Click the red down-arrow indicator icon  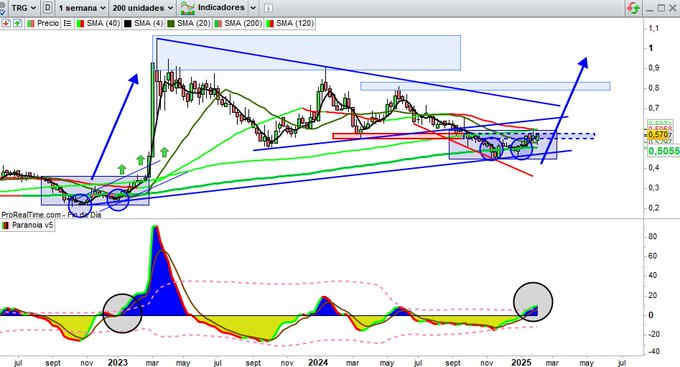coord(6,23)
